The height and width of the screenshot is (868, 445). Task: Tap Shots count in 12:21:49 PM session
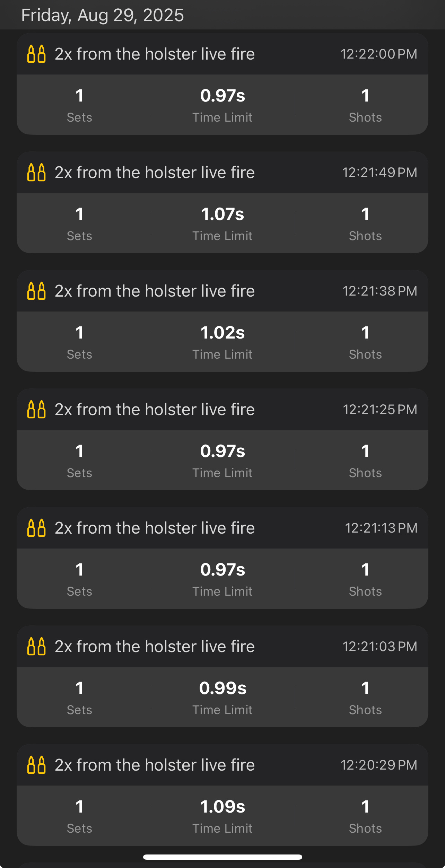[x=365, y=223]
